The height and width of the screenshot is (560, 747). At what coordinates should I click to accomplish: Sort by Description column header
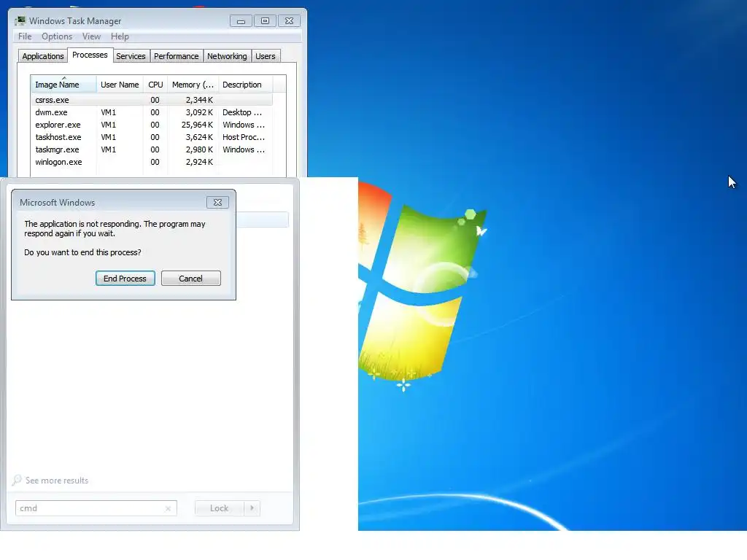pyautogui.click(x=245, y=85)
